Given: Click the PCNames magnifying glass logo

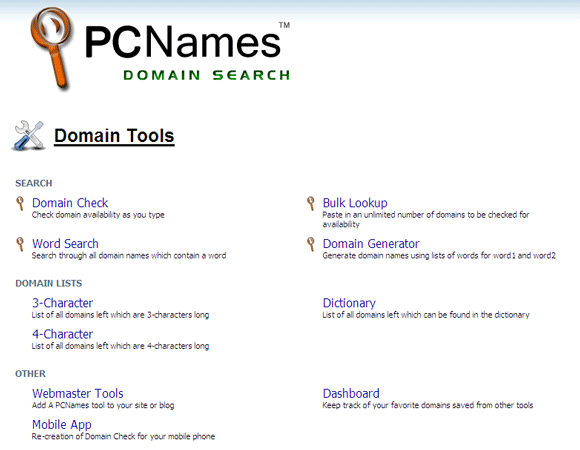Looking at the screenshot, I should click(x=51, y=48).
